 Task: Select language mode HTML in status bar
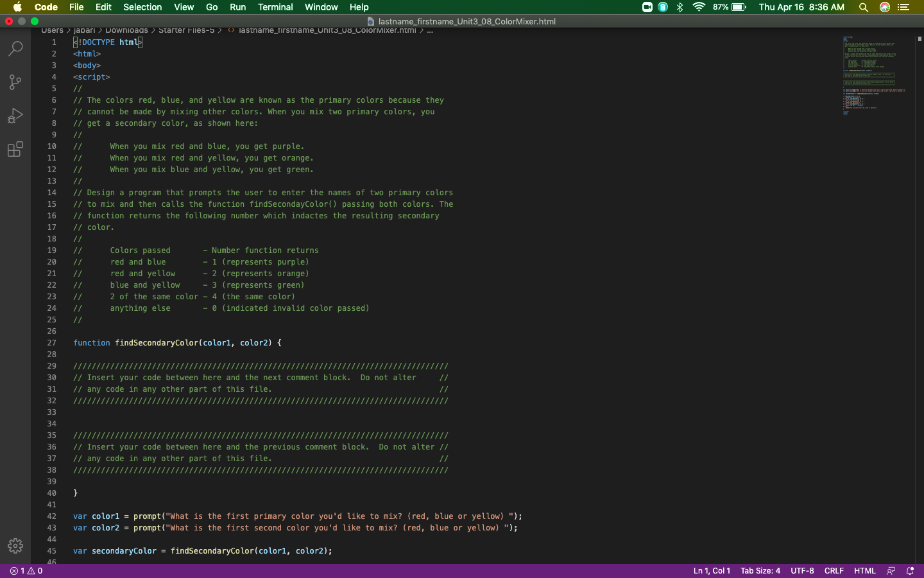pos(865,571)
